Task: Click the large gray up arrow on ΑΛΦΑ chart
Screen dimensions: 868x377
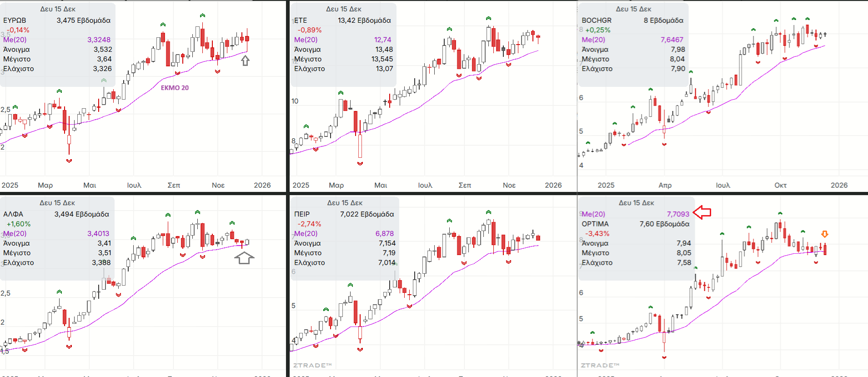Action: click(x=244, y=258)
